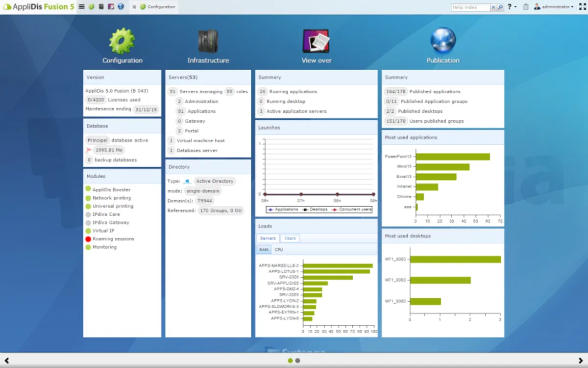The height and width of the screenshot is (368, 588).
Task: Click the clipboard icon in top bar
Action: pyautogui.click(x=526, y=7)
